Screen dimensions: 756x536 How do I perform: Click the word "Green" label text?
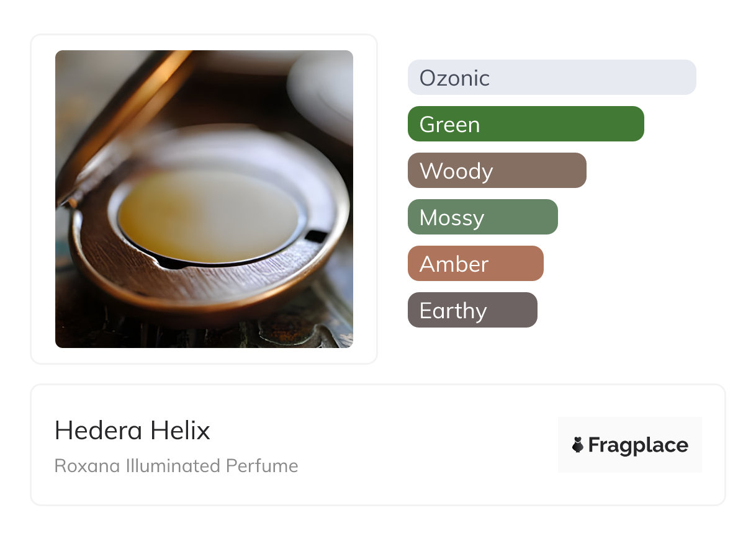tap(449, 125)
